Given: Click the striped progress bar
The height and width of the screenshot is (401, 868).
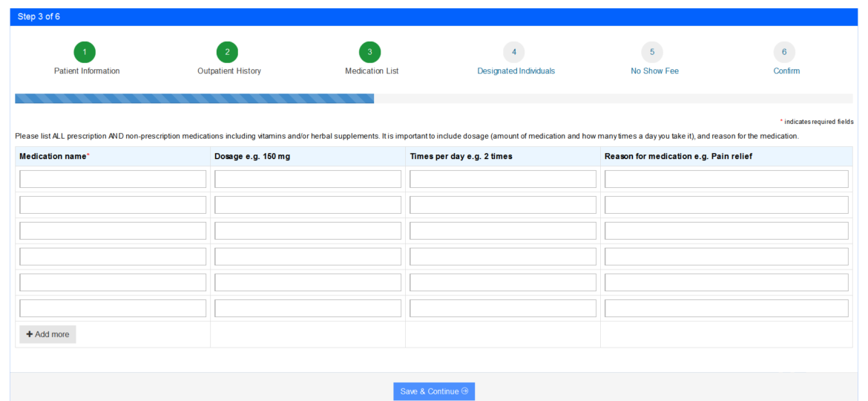Looking at the screenshot, I should pyautogui.click(x=194, y=98).
